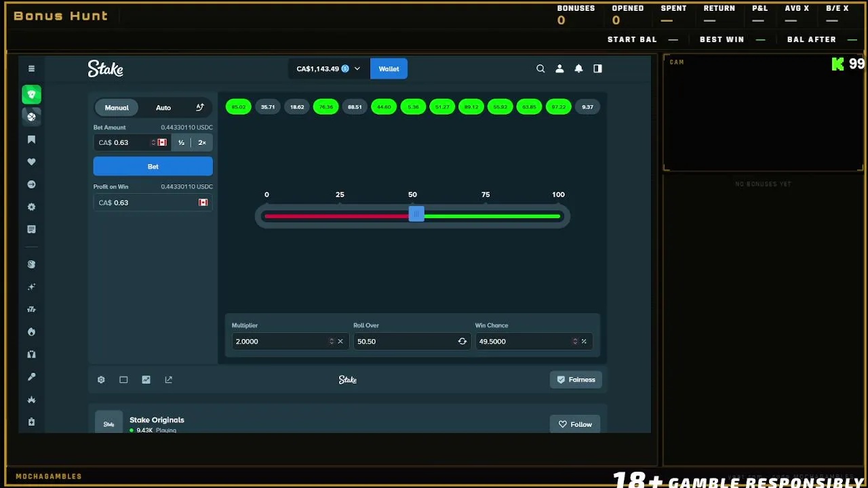Image resolution: width=868 pixels, height=488 pixels.
Task: Follow Stake Originals
Action: (575, 424)
